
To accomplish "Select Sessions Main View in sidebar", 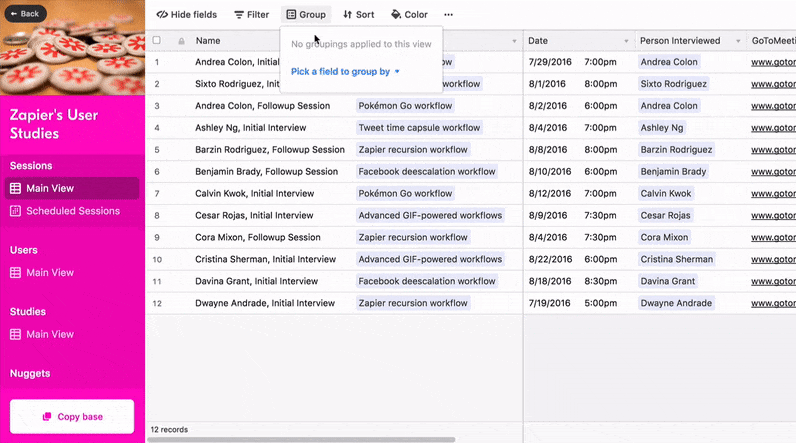I will tap(72, 188).
